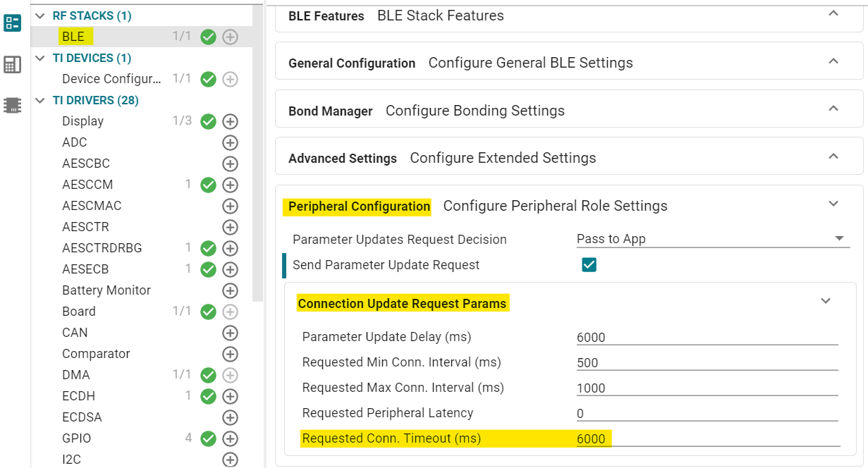Uncheck Send Parameter Update Request checkbox
The width and height of the screenshot is (868, 468).
[589, 265]
